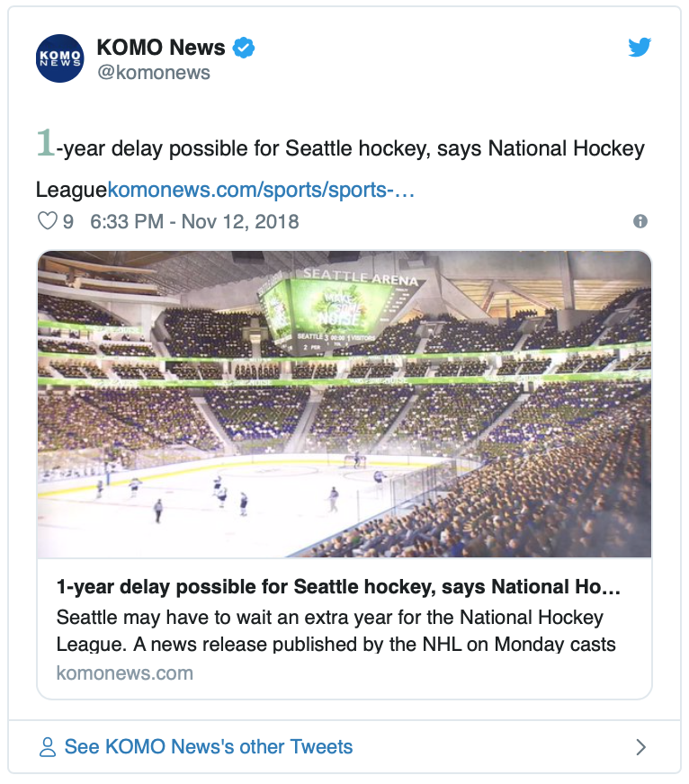Viewport: 689px width, 784px height.
Task: Click the arena scoreboard in the image
Action: [323, 315]
